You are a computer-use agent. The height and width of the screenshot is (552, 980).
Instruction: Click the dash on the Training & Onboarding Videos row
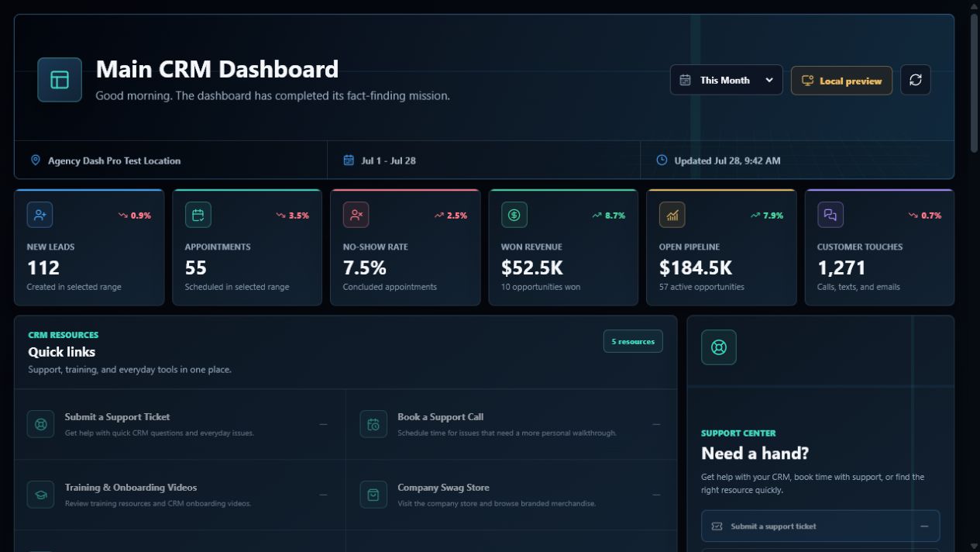pos(323,495)
